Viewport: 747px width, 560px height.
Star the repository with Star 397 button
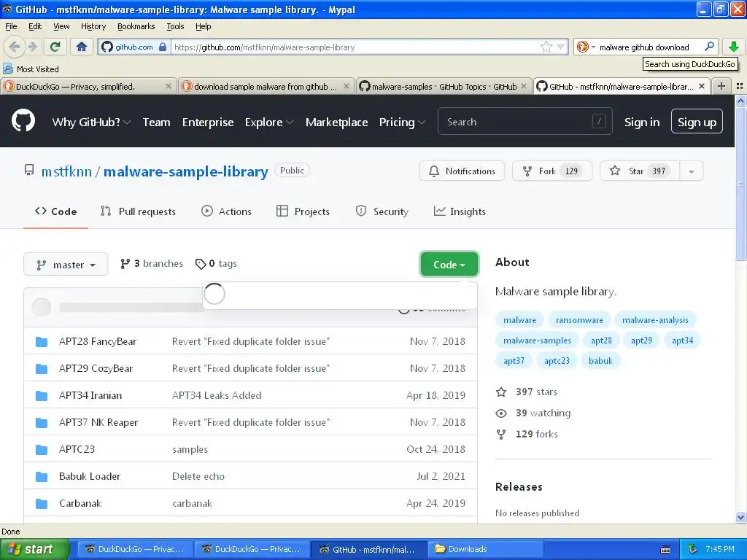point(640,171)
